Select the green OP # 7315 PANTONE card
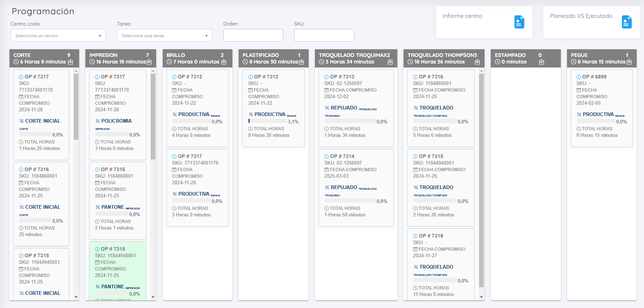This screenshot has width=644, height=308. (x=117, y=271)
